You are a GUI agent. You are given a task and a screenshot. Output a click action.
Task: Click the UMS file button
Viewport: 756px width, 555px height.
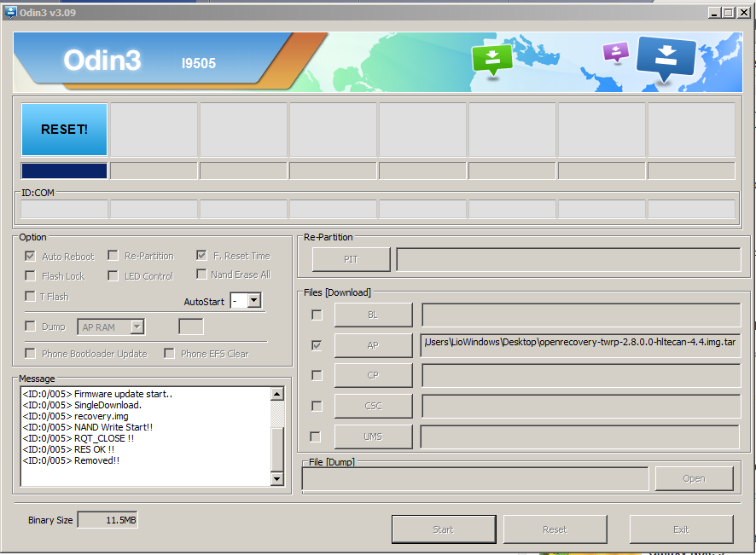(x=373, y=436)
